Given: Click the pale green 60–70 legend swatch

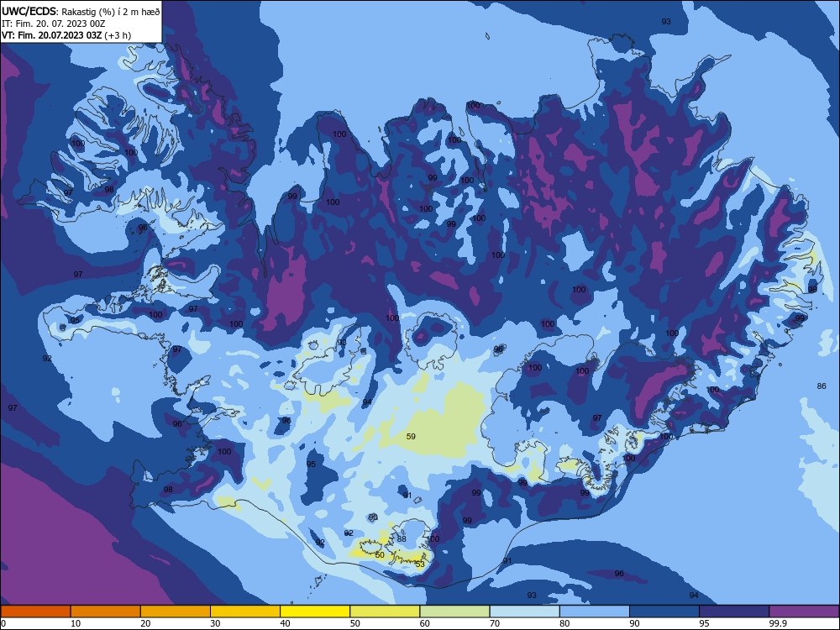Looking at the screenshot, I should click(454, 612).
